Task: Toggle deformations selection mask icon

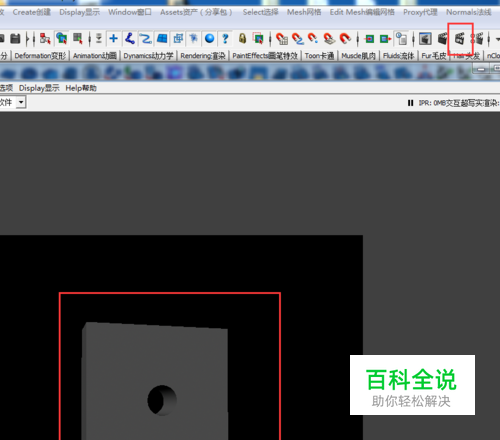Action: point(178,39)
